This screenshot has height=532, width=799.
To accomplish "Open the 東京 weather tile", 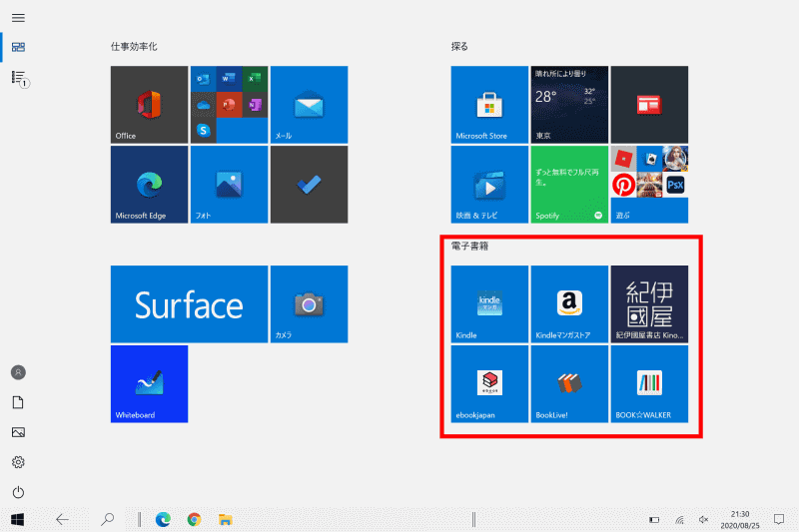I will click(569, 105).
